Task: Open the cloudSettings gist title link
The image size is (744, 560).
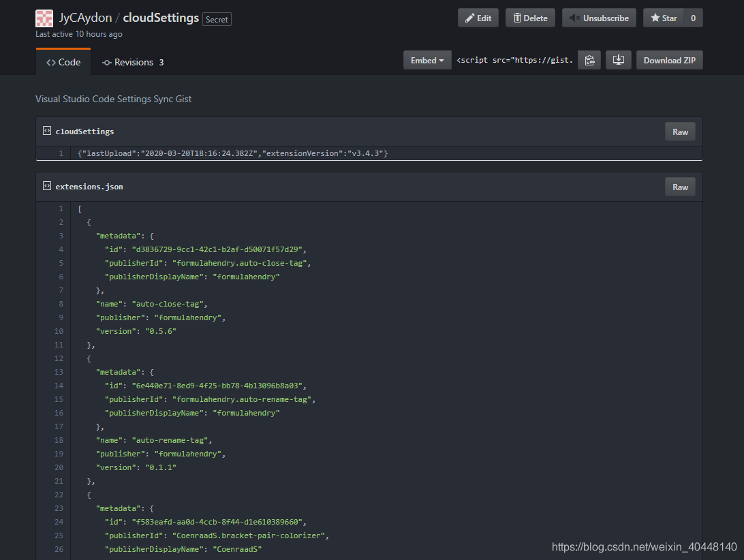Action: pyautogui.click(x=161, y=18)
